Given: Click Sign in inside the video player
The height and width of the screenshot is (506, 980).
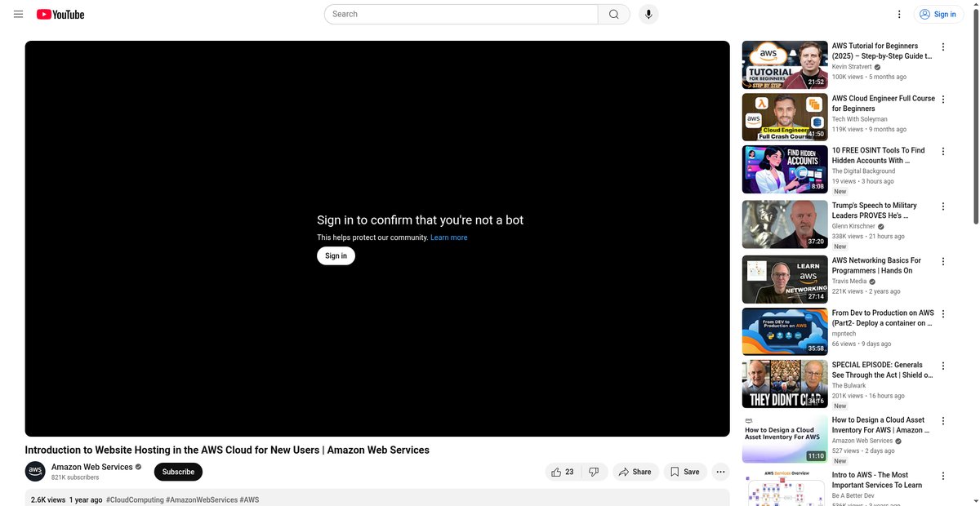Looking at the screenshot, I should [x=336, y=255].
